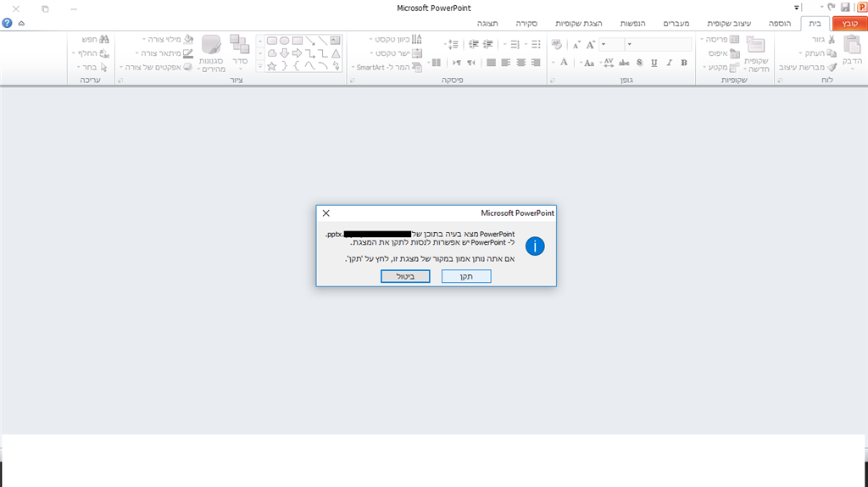Select the five-point star shape in gallery
Image resolution: width=868 pixels, height=487 pixels.
coord(272,66)
